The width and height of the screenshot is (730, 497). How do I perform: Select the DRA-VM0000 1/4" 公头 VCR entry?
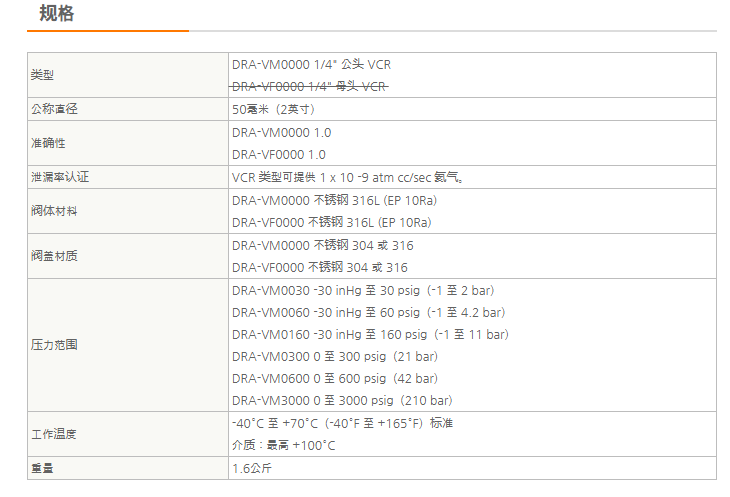(x=311, y=65)
